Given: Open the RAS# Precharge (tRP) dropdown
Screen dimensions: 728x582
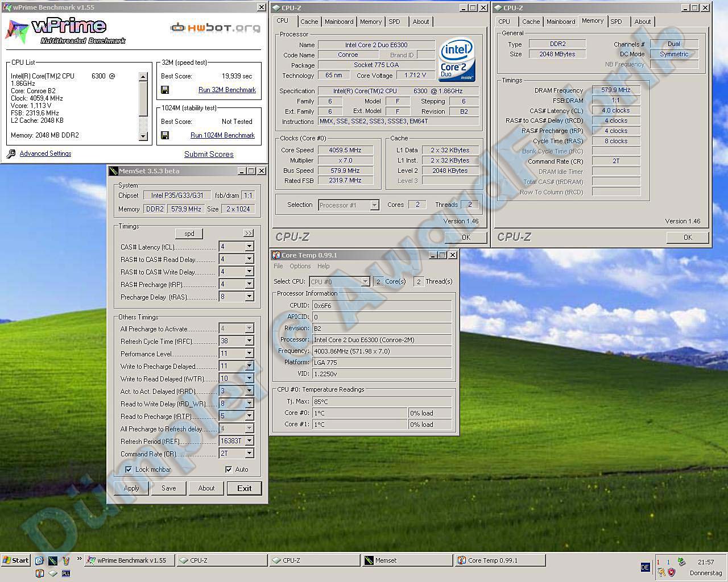Looking at the screenshot, I should point(249,284).
